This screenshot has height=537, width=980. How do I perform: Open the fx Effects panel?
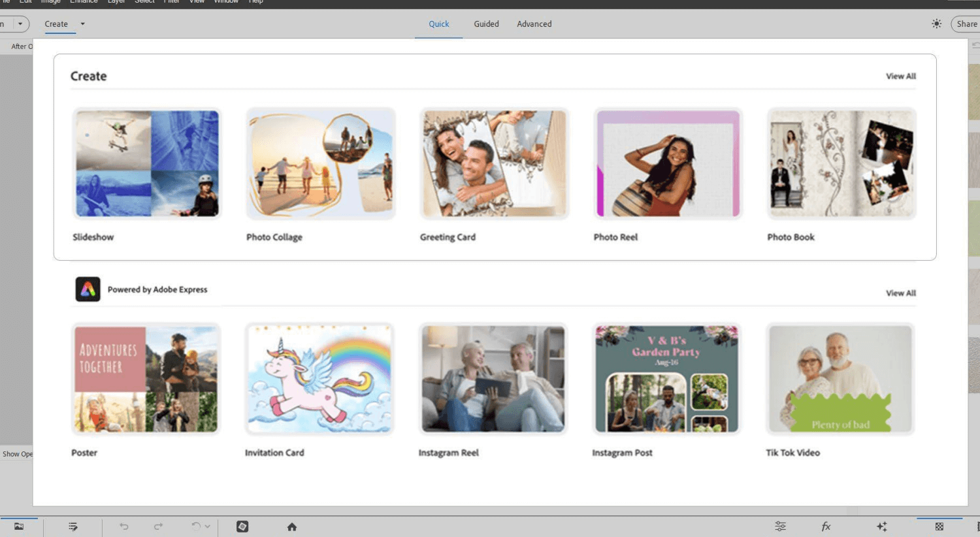click(x=826, y=527)
